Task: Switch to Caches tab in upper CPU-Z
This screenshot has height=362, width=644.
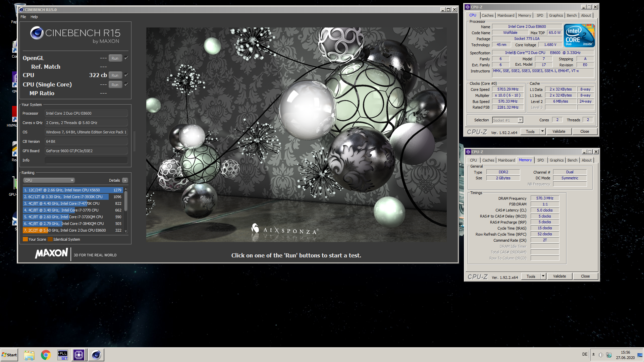Action: click(x=487, y=15)
